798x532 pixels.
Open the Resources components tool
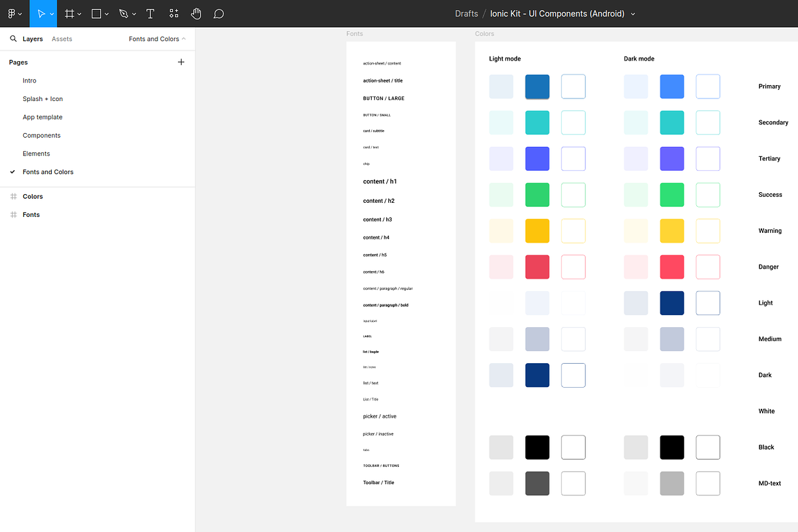click(174, 13)
